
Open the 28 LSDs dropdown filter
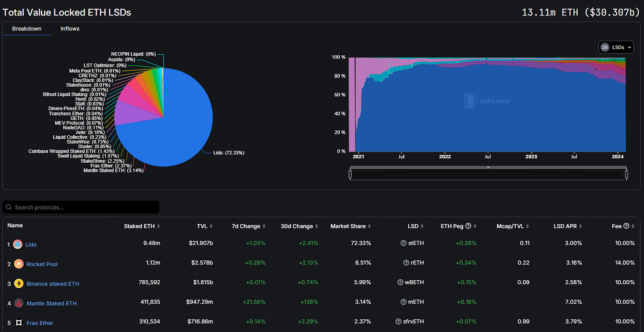coord(616,47)
